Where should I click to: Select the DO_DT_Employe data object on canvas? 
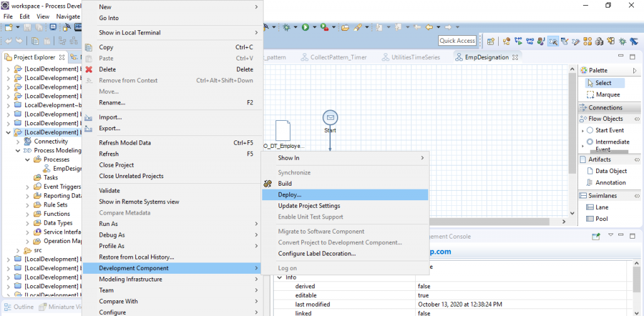click(282, 131)
